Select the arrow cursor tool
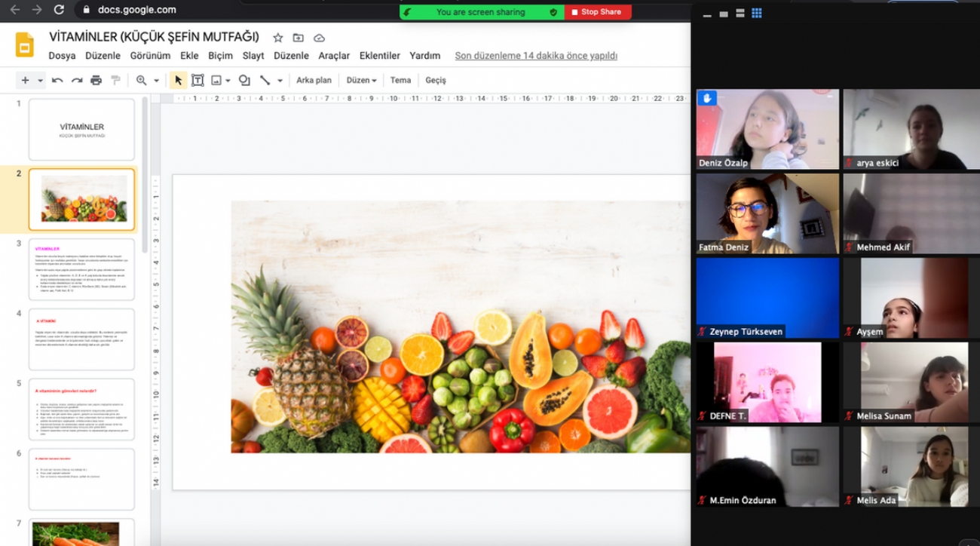980x546 pixels. [179, 80]
